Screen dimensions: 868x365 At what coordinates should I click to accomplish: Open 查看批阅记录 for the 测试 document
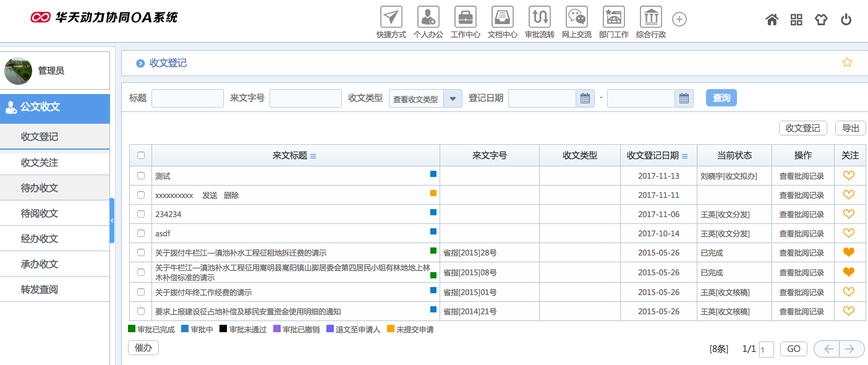(x=803, y=176)
